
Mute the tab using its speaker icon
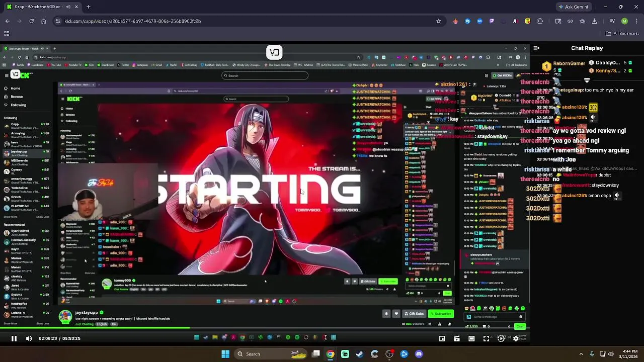(68, 7)
